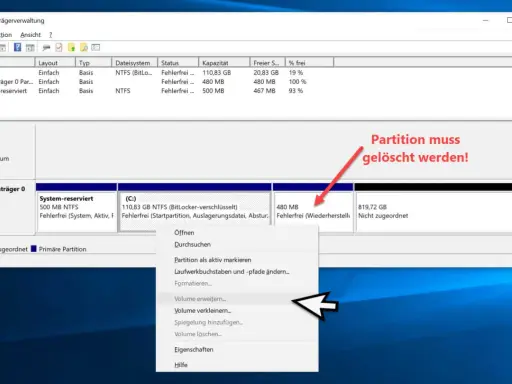Click the Primäre Partition legend text
The image size is (512, 384).
tap(62, 249)
